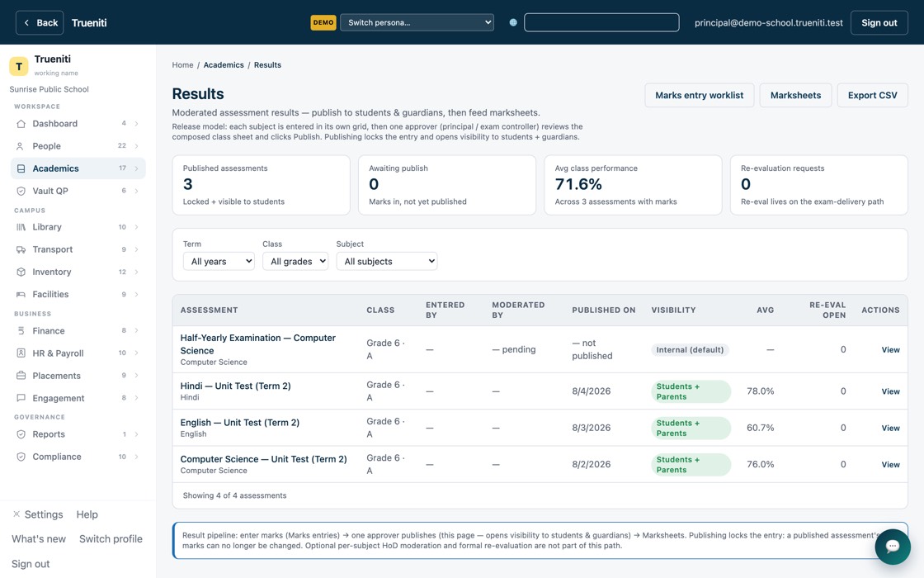This screenshot has height=578, width=924.
Task: Open the Engagement menu item
Action: pyautogui.click(x=78, y=398)
